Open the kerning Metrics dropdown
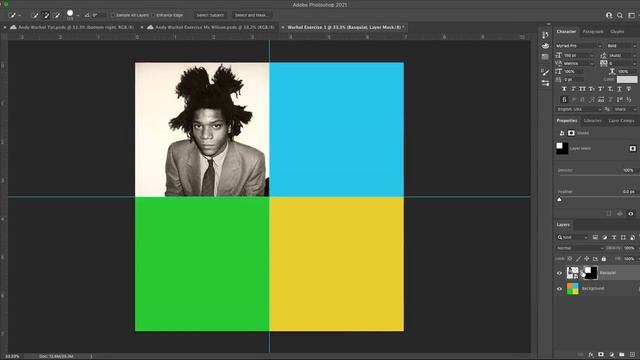This screenshot has height=360, width=640. tap(579, 64)
